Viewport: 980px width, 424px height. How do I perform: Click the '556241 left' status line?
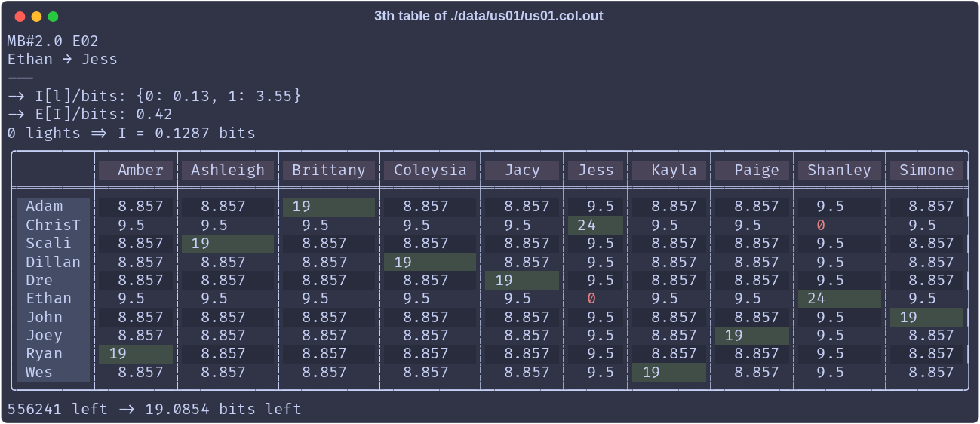155,409
